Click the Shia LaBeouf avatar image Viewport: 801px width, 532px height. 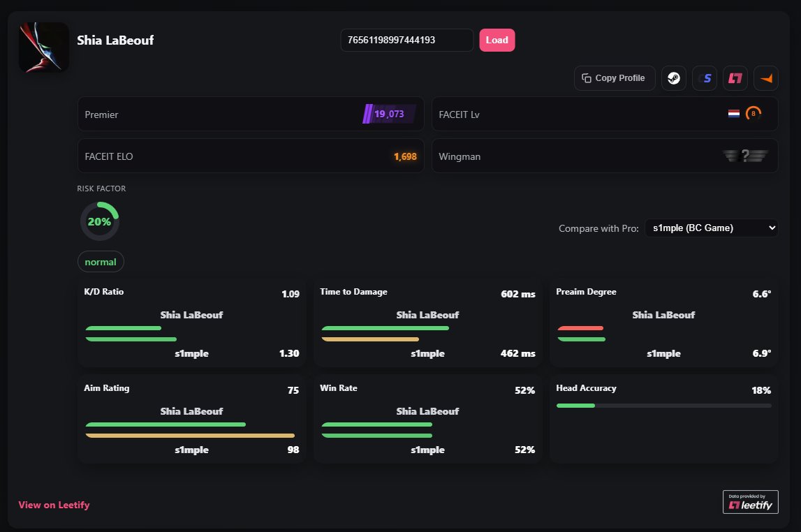(x=44, y=47)
